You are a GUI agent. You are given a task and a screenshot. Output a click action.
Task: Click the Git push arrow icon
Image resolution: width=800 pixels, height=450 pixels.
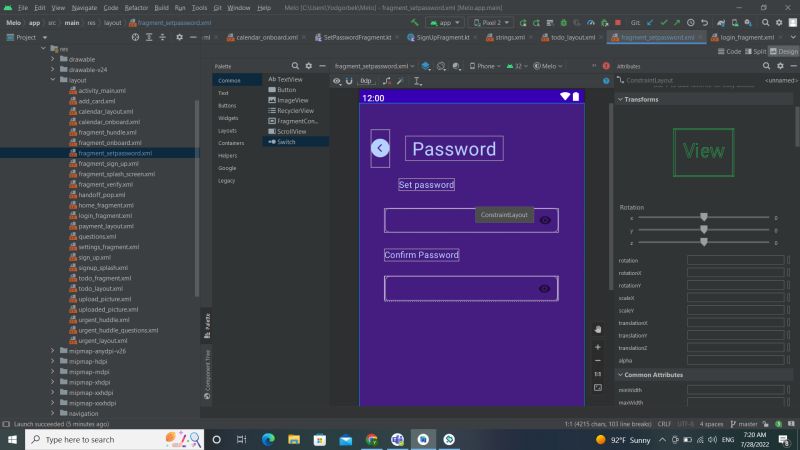point(677,22)
